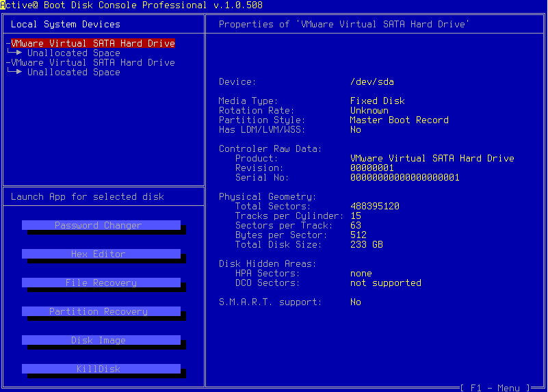Launch KillDisk
The width and height of the screenshot is (548, 392).
click(101, 369)
